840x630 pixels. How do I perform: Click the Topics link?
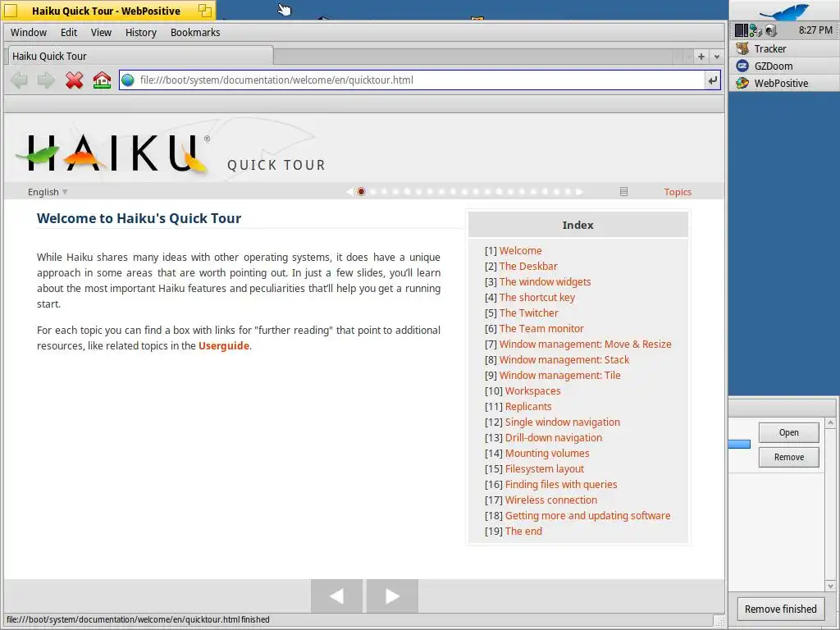[678, 192]
